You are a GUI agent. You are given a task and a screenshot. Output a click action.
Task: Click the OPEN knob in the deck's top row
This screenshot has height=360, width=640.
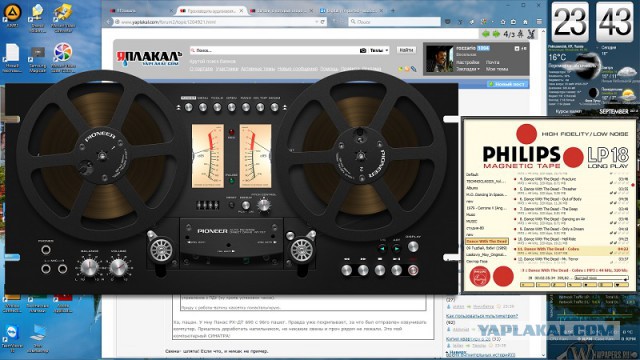pyautogui.click(x=231, y=107)
